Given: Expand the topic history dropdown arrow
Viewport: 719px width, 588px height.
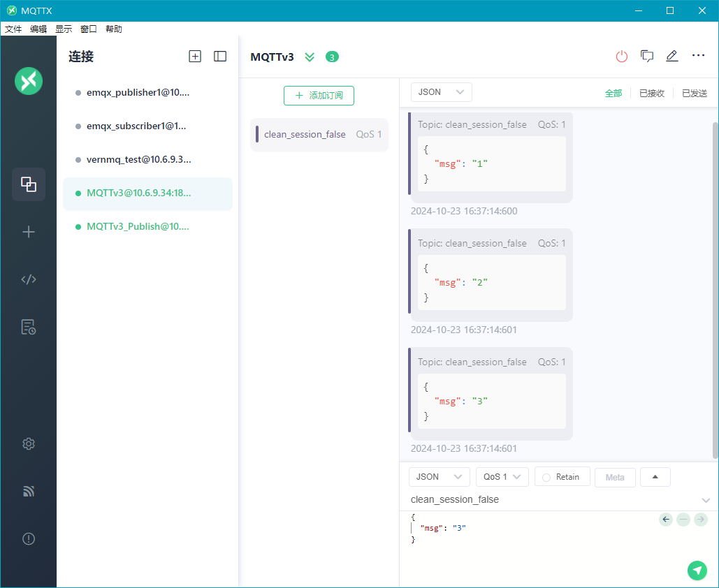Looking at the screenshot, I should click(x=706, y=500).
